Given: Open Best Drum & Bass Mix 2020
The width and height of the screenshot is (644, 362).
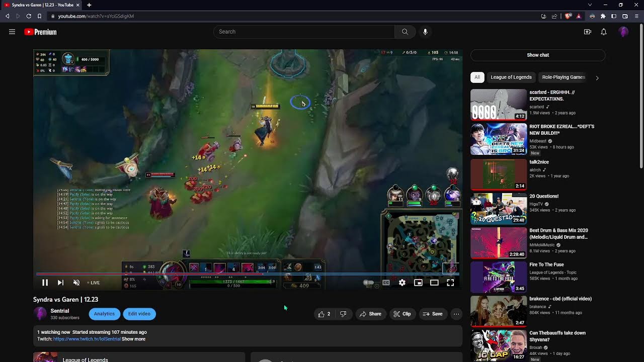Looking at the screenshot, I should click(558, 234).
